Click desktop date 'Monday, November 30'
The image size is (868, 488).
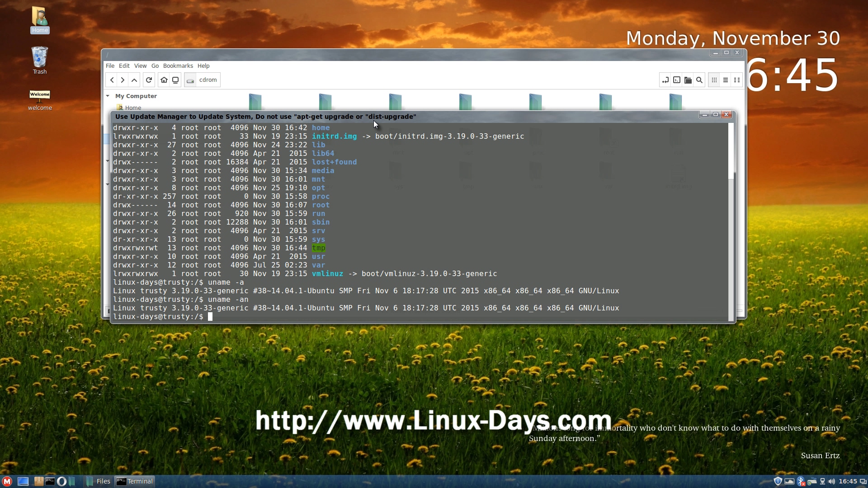(733, 38)
